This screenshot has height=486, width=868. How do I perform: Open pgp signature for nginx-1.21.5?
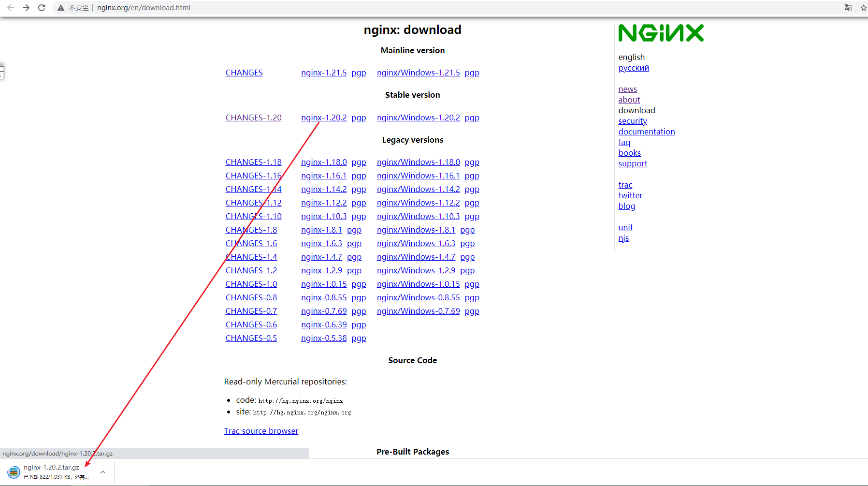click(x=359, y=73)
